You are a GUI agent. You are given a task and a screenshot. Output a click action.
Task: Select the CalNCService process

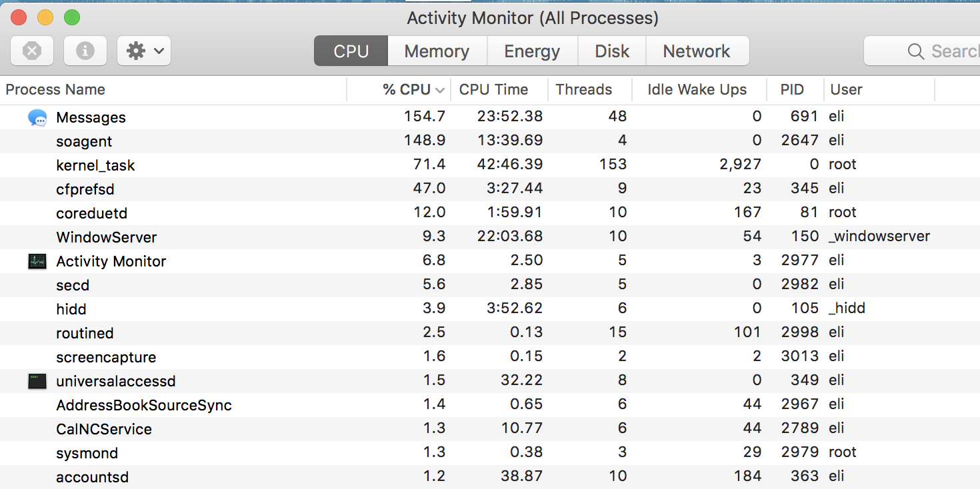(104, 429)
